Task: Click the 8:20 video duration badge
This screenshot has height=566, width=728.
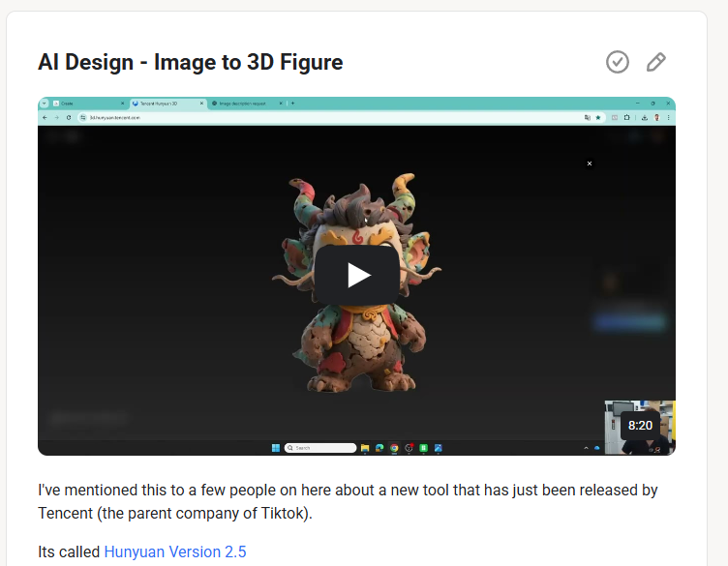Action: [640, 425]
